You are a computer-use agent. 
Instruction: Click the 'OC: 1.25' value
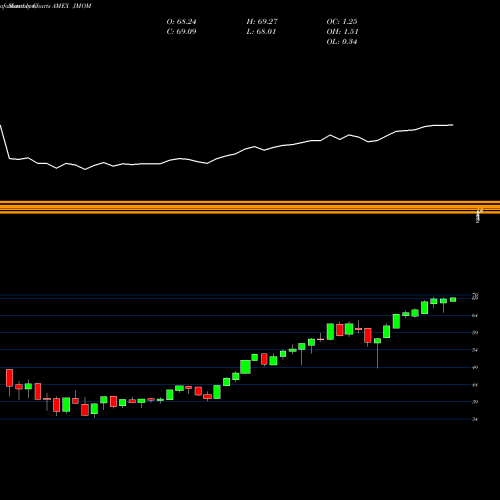[x=342, y=22]
